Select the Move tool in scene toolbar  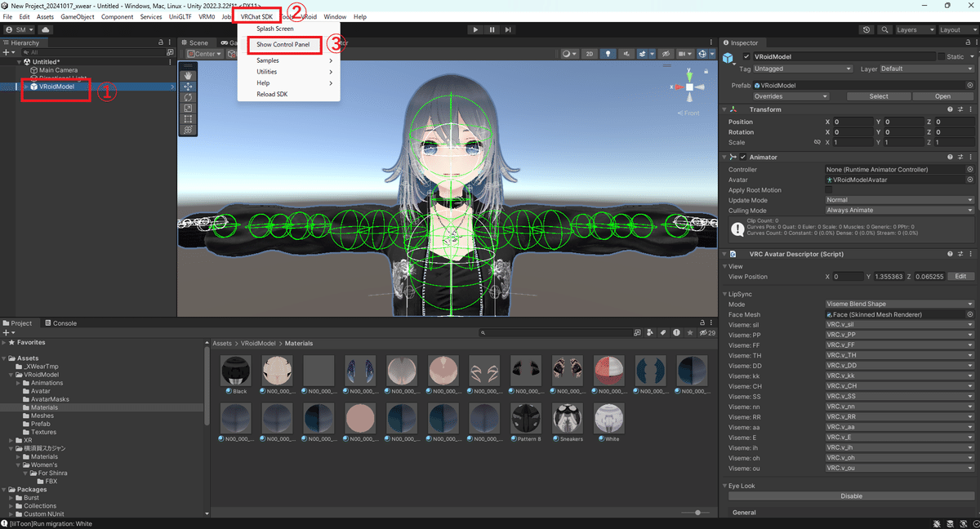tap(188, 86)
